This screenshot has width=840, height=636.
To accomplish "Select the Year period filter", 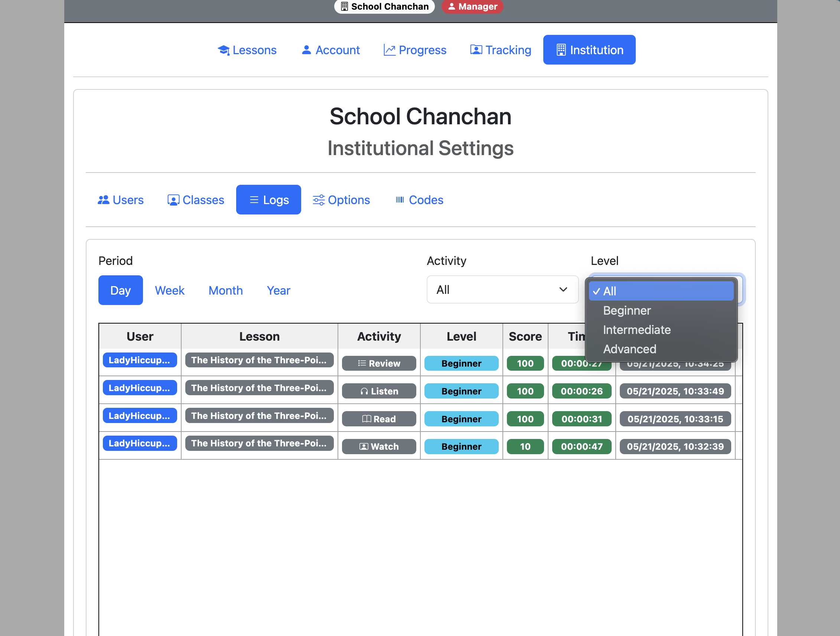I will 279,290.
